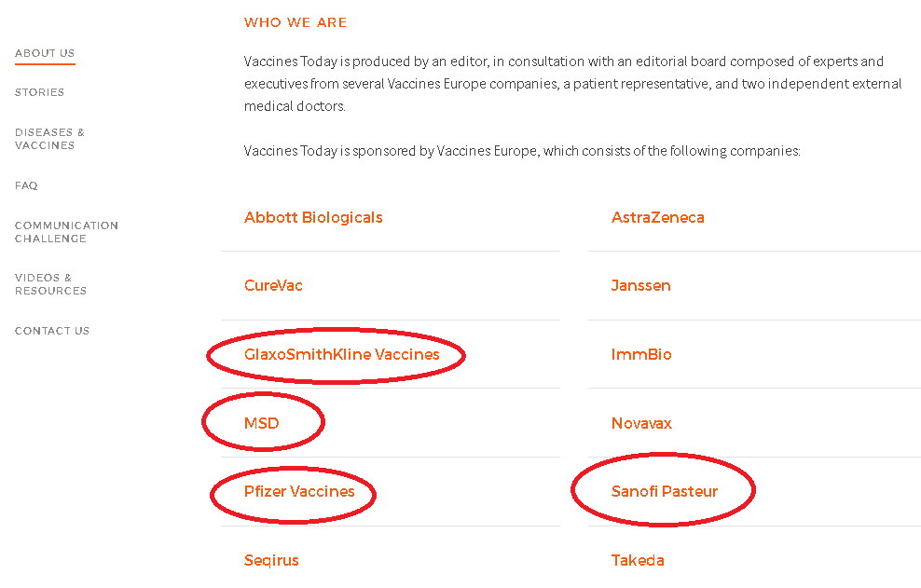Click the CureVac link
The height and width of the screenshot is (588, 921).
(x=273, y=285)
